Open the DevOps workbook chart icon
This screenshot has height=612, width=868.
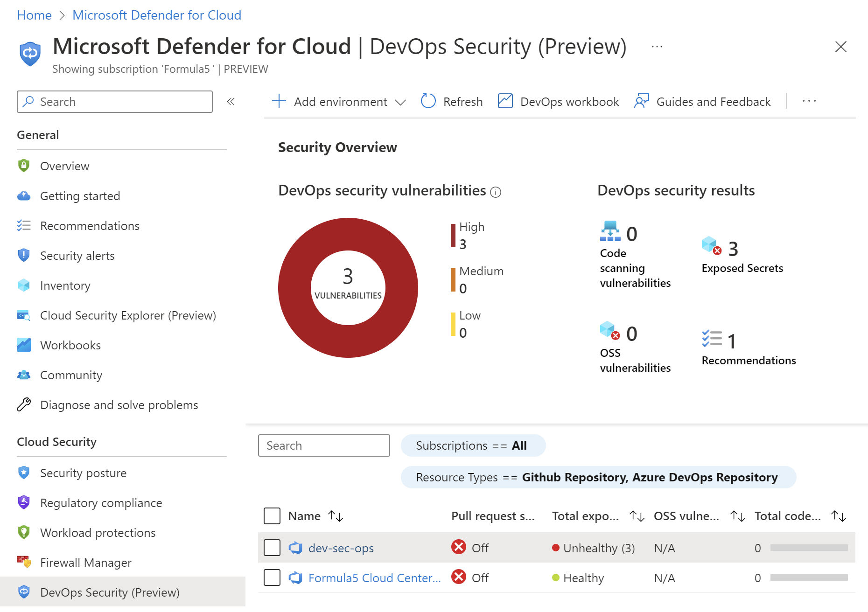click(x=505, y=101)
